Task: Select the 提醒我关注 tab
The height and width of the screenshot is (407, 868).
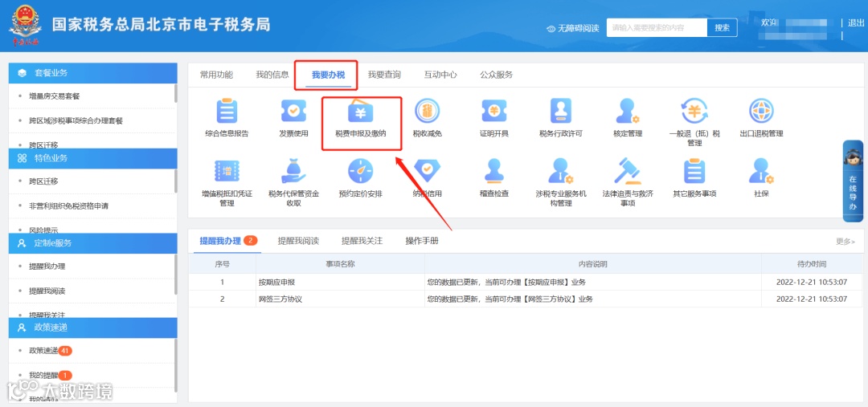Action: click(x=362, y=241)
